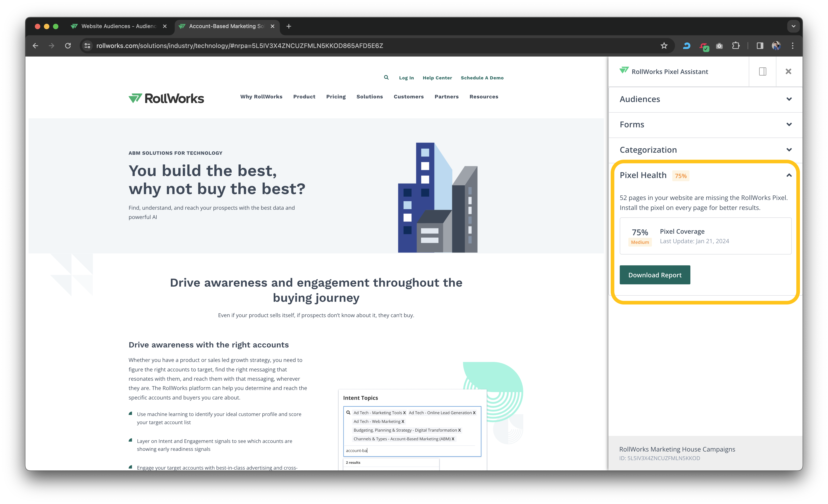The image size is (828, 504).
Task: Expand the Categorization section
Action: click(706, 150)
